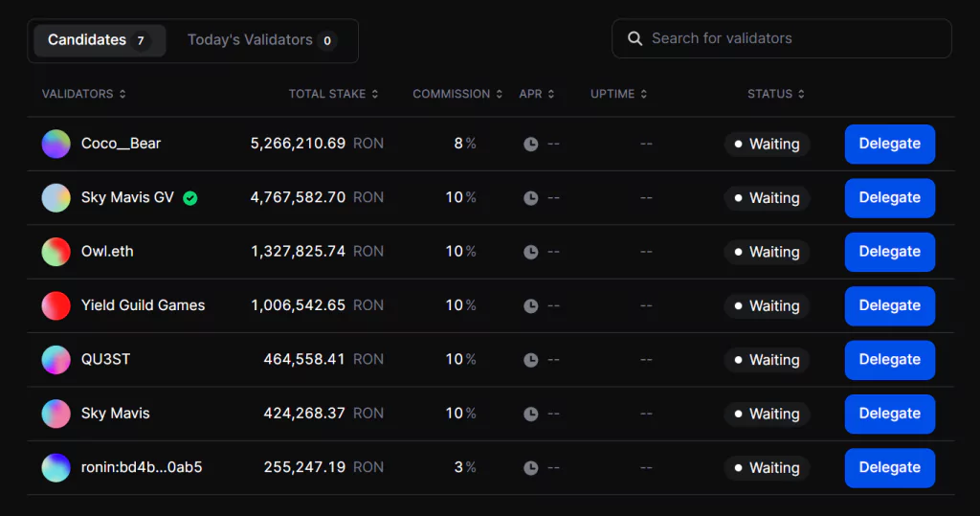Viewport: 980px width, 516px height.
Task: Click the Yield Guild Games red avatar
Action: click(56, 305)
